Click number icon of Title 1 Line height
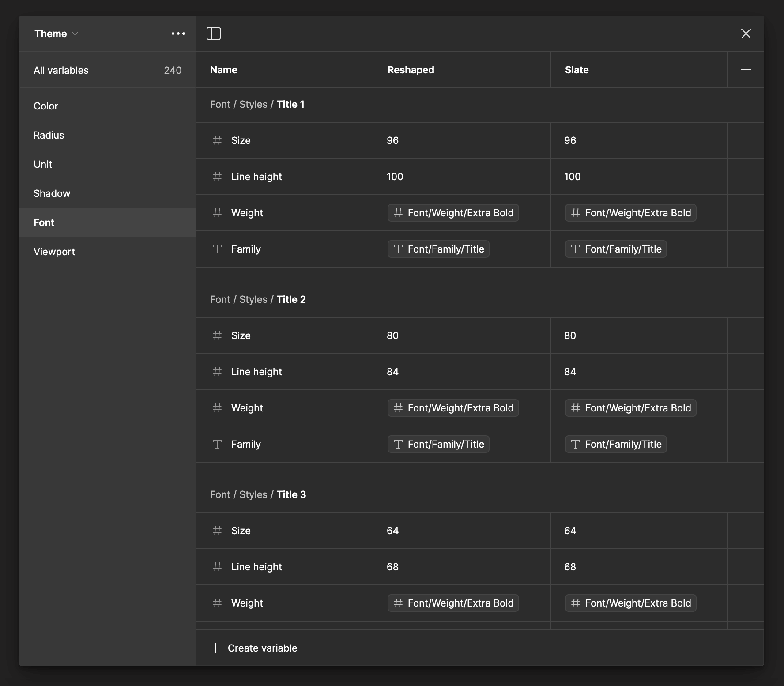 tap(217, 177)
